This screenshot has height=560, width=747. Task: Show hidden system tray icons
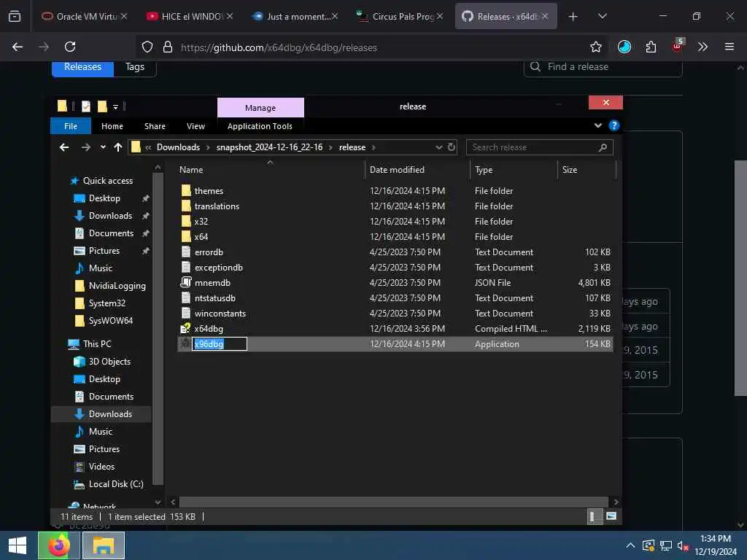(x=630, y=545)
